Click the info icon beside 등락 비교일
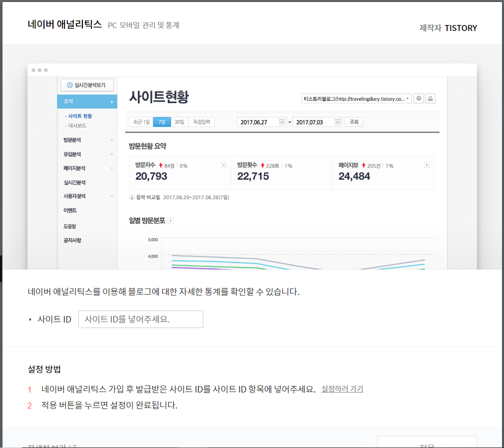This screenshot has height=448, width=504. coord(132,197)
